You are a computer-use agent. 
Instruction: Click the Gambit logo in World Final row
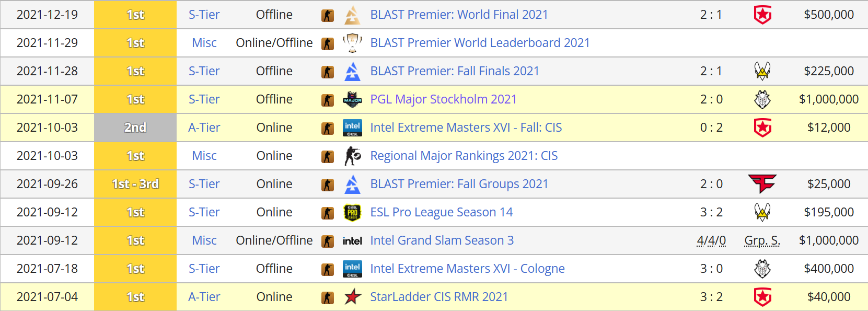762,15
